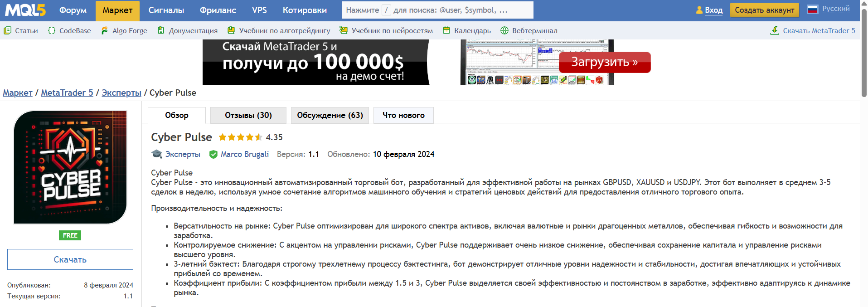868x307 pixels.
Task: Open the Котировки section
Action: coord(305,10)
